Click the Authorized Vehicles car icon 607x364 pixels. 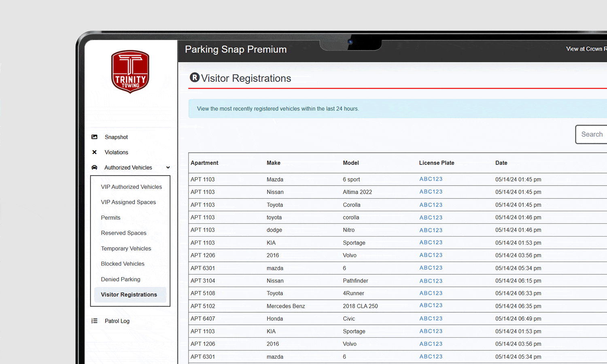coord(94,167)
